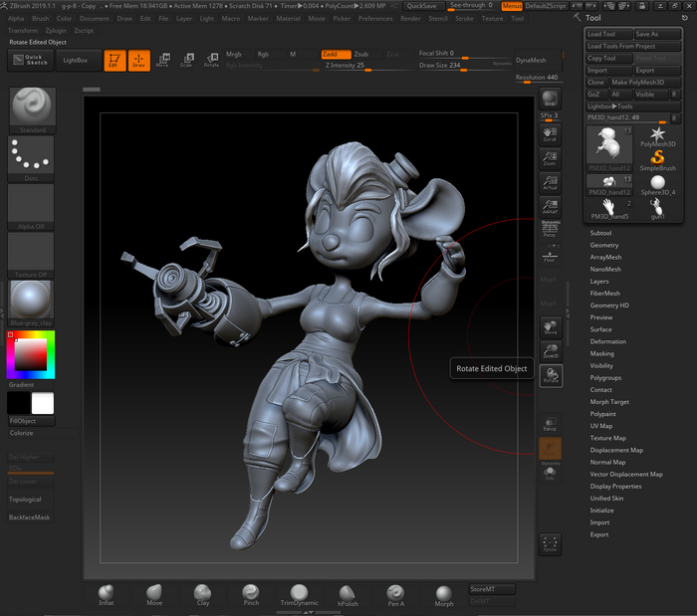Choose the TrimDynamic brush
Image resolution: width=697 pixels, height=616 pixels.
pyautogui.click(x=298, y=593)
